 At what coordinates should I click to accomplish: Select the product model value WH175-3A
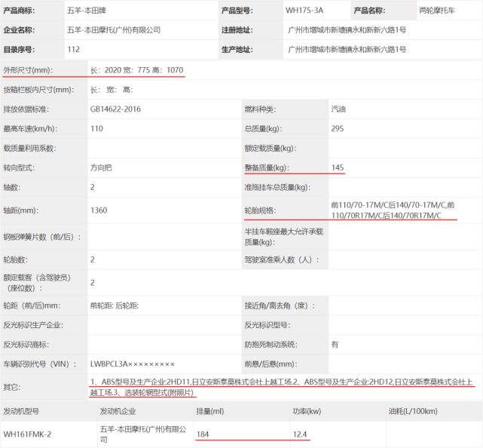click(304, 11)
